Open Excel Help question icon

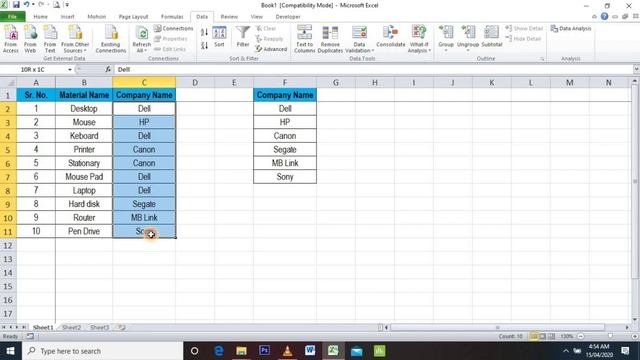click(x=604, y=16)
